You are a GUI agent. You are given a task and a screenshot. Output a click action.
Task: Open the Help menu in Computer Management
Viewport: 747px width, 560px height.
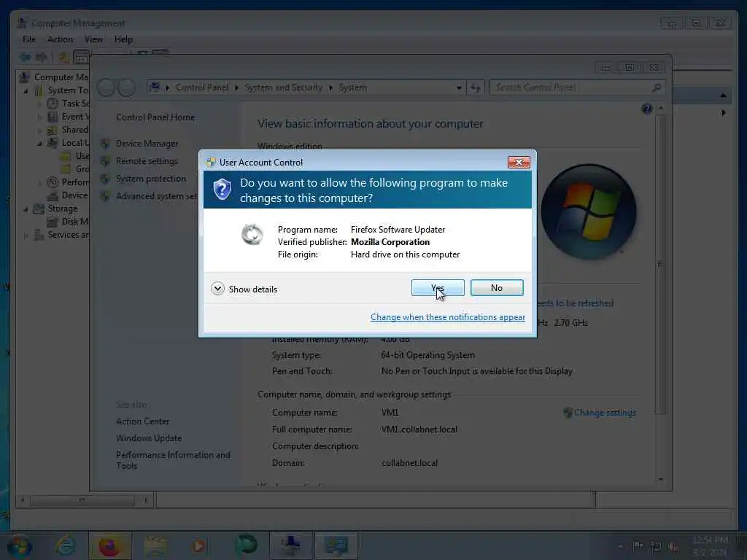pyautogui.click(x=123, y=39)
